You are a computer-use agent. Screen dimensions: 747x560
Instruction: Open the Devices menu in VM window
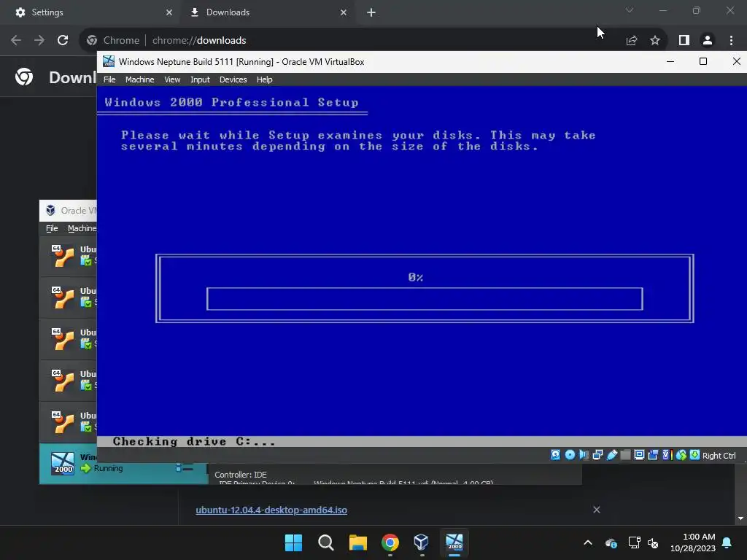coord(233,79)
